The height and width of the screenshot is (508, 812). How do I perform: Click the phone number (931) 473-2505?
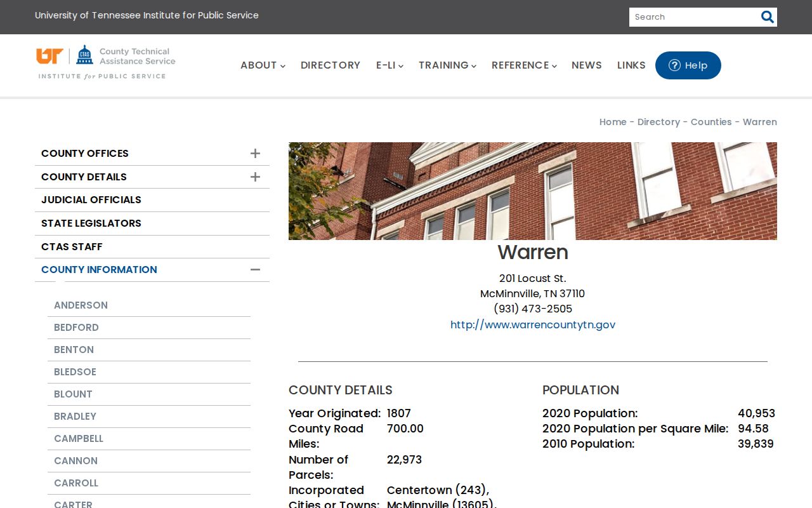coord(533,309)
